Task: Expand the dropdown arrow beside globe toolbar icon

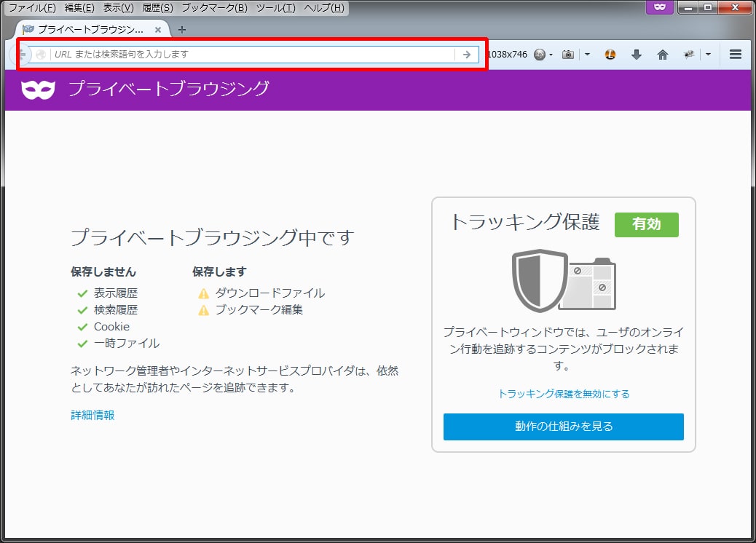Action: pyautogui.click(x=551, y=55)
